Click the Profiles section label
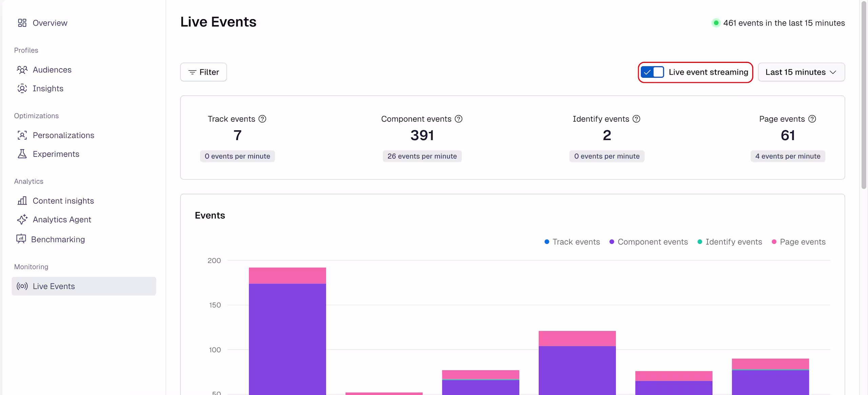 [x=26, y=50]
